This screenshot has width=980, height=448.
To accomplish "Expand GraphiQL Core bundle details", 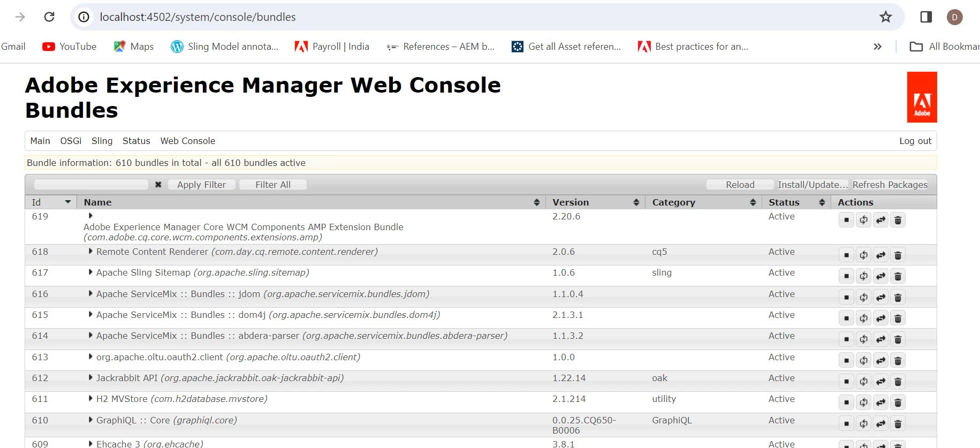I will point(90,420).
